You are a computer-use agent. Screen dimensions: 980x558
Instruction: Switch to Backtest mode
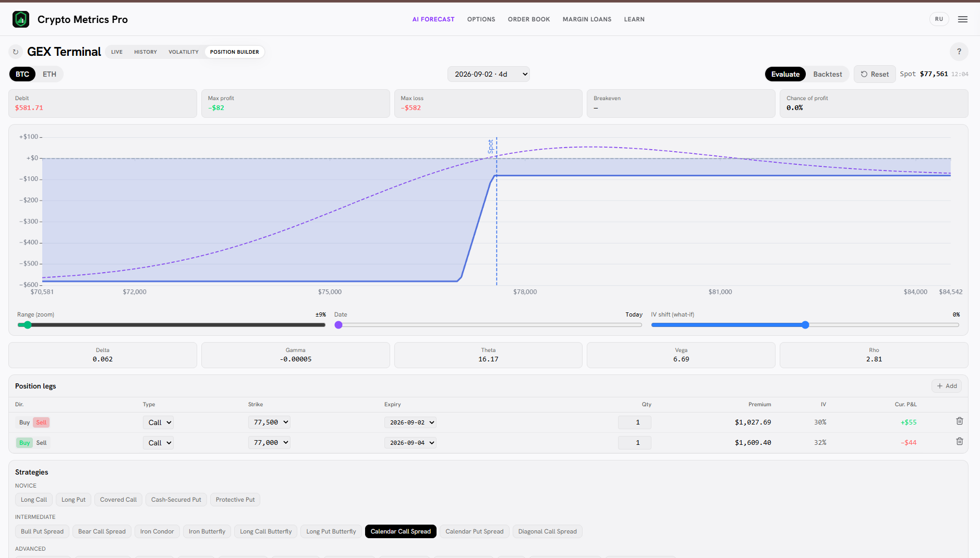click(x=827, y=74)
